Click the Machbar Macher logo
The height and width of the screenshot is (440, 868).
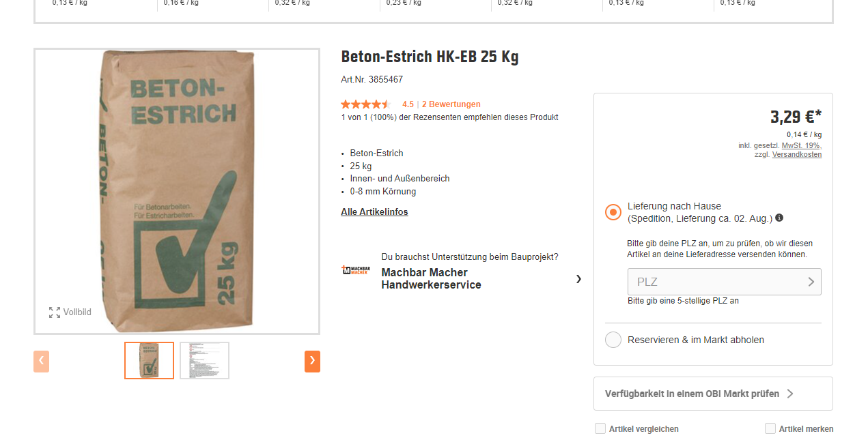pos(355,271)
